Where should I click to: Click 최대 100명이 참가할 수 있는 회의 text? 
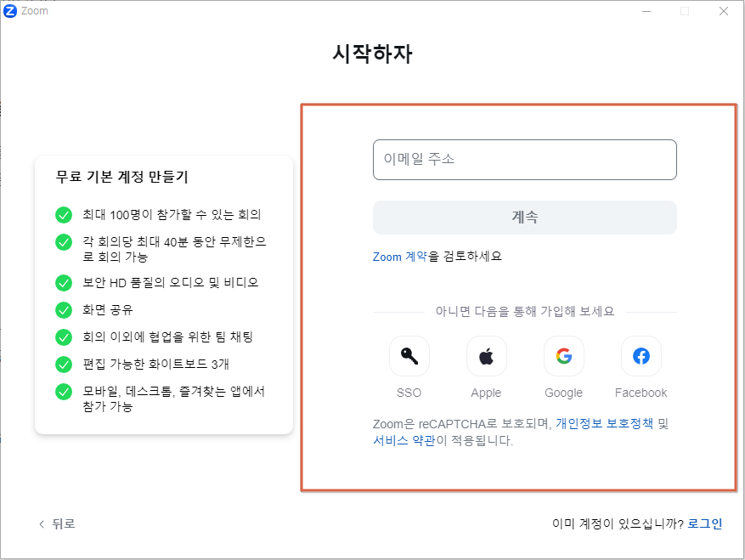(172, 215)
